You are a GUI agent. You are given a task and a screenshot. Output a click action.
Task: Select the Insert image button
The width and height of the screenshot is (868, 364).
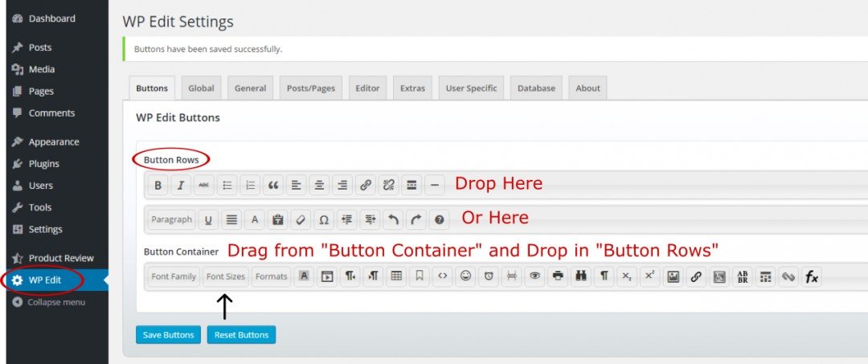click(x=673, y=276)
